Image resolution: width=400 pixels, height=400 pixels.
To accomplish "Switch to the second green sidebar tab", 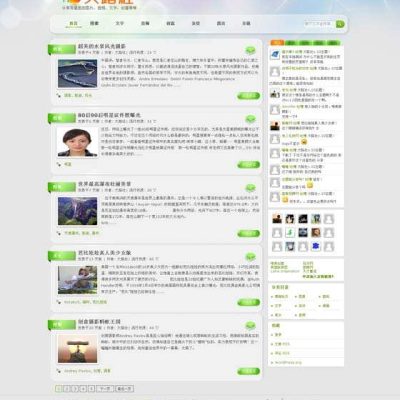I will tap(291, 43).
